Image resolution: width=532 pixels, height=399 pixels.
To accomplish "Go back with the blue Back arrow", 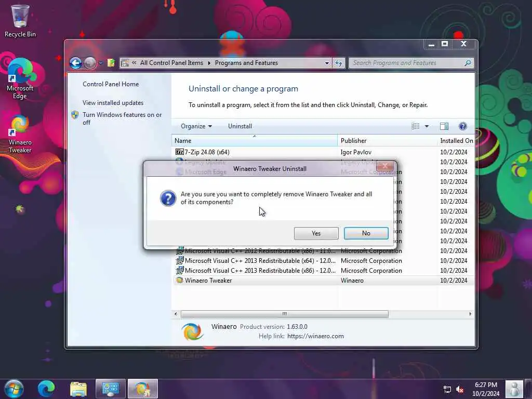I will click(75, 63).
